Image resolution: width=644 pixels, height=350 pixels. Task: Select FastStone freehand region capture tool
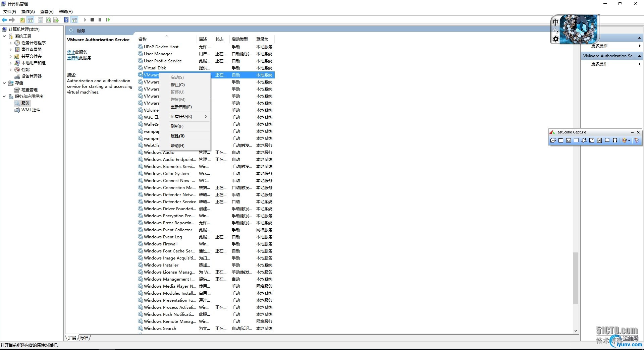(584, 140)
